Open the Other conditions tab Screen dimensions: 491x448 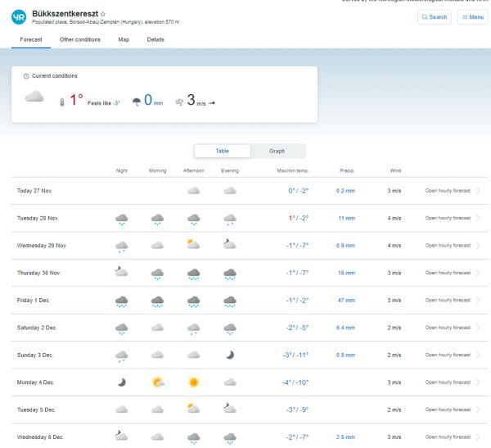click(x=80, y=39)
